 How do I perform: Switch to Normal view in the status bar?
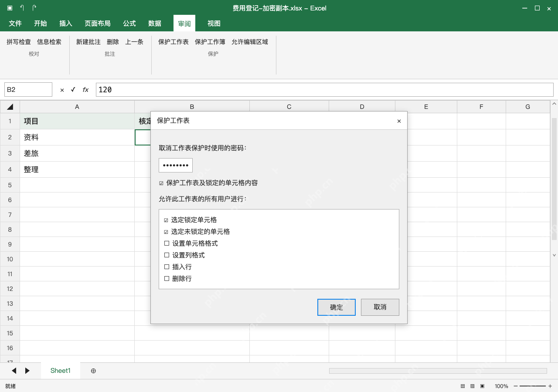pos(463,386)
